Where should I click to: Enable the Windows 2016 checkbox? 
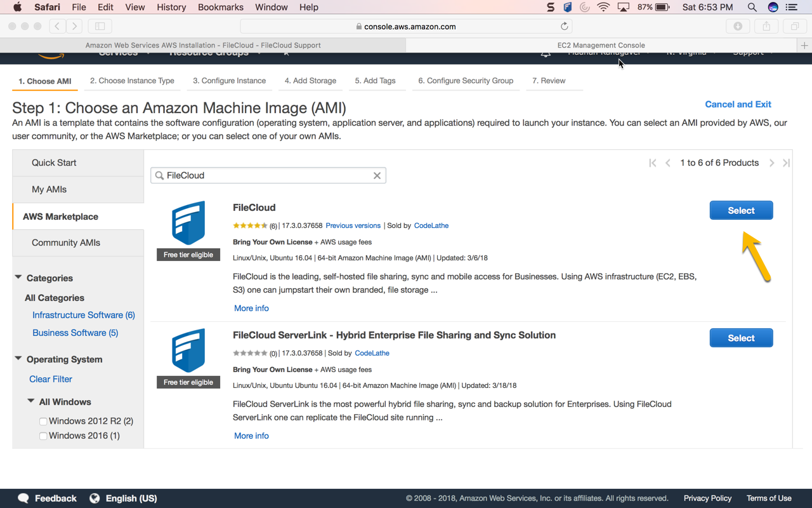(x=43, y=436)
